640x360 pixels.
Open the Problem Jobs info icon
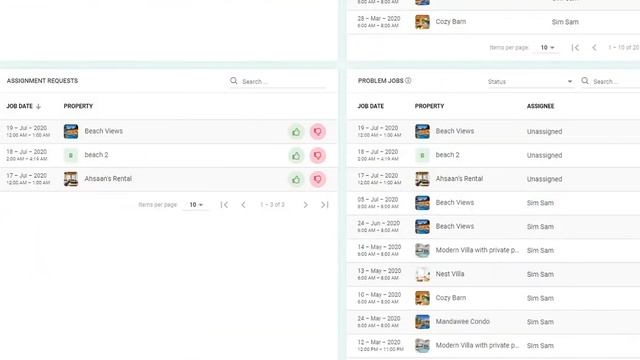[408, 80]
